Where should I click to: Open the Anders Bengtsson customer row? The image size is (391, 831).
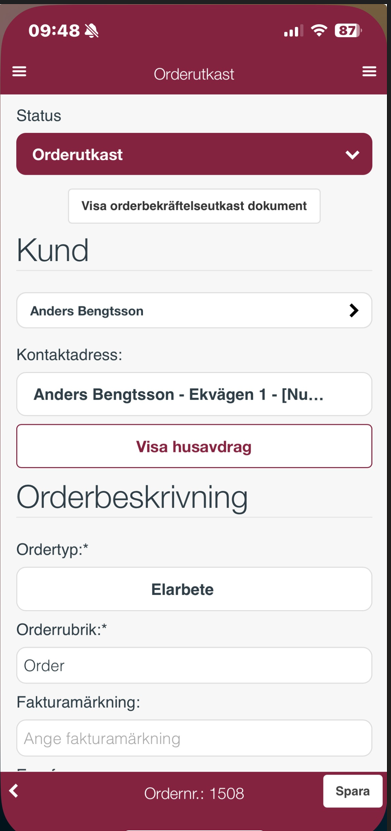[194, 311]
